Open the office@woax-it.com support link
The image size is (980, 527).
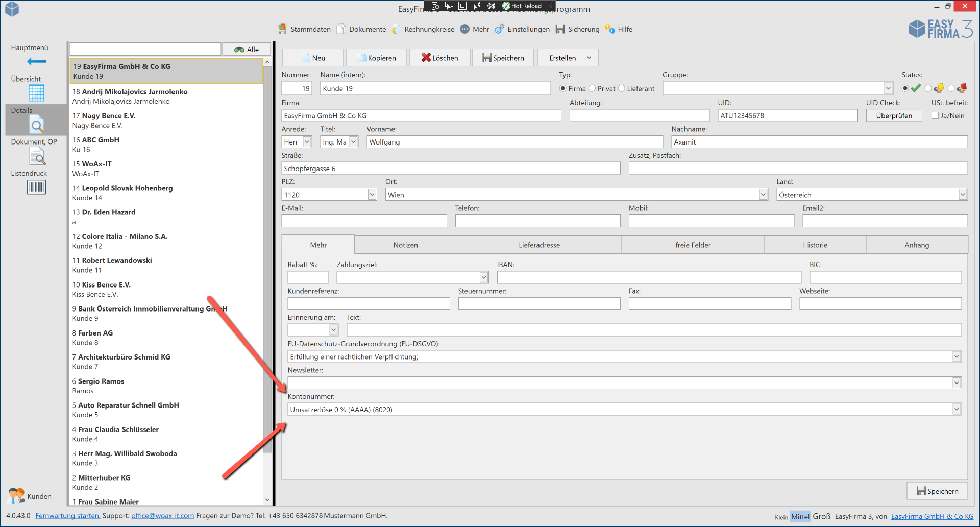point(162,516)
